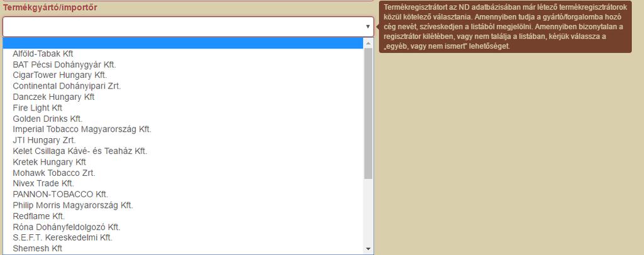Select Kelet Csillaga Kávé- és Teaház Kft.

tap(80, 151)
